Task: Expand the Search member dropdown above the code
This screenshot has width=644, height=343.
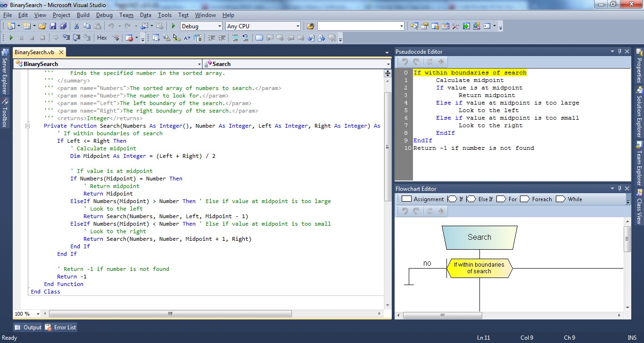Action: [388, 64]
